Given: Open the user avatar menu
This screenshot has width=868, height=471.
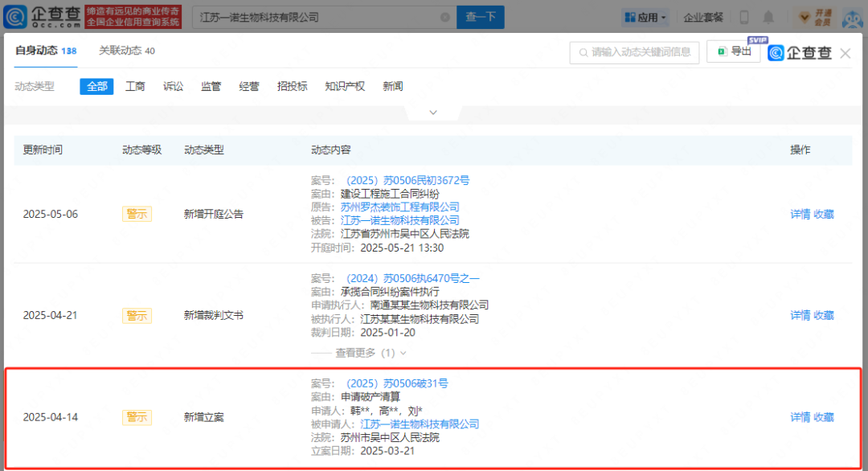Looking at the screenshot, I should [853, 18].
